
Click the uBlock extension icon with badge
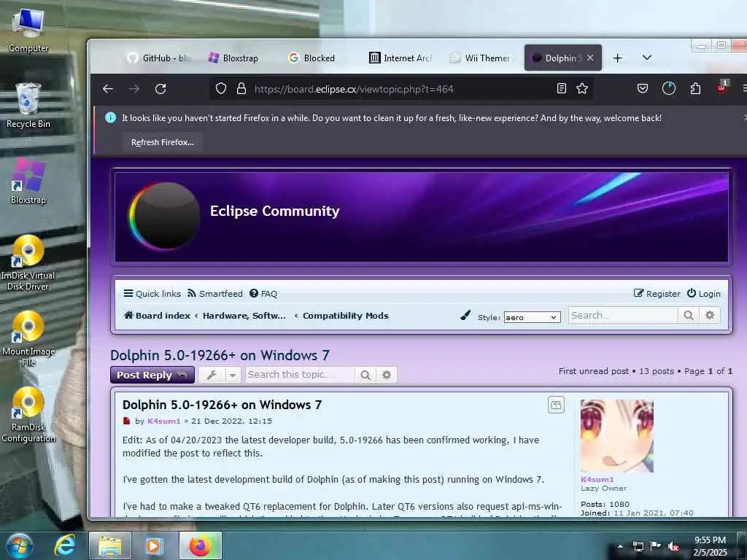click(x=721, y=87)
